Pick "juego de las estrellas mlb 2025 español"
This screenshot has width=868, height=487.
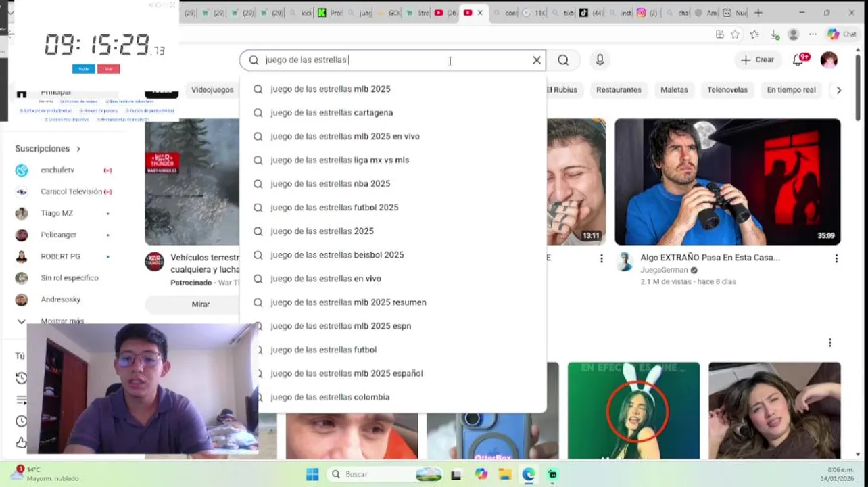tap(392, 373)
